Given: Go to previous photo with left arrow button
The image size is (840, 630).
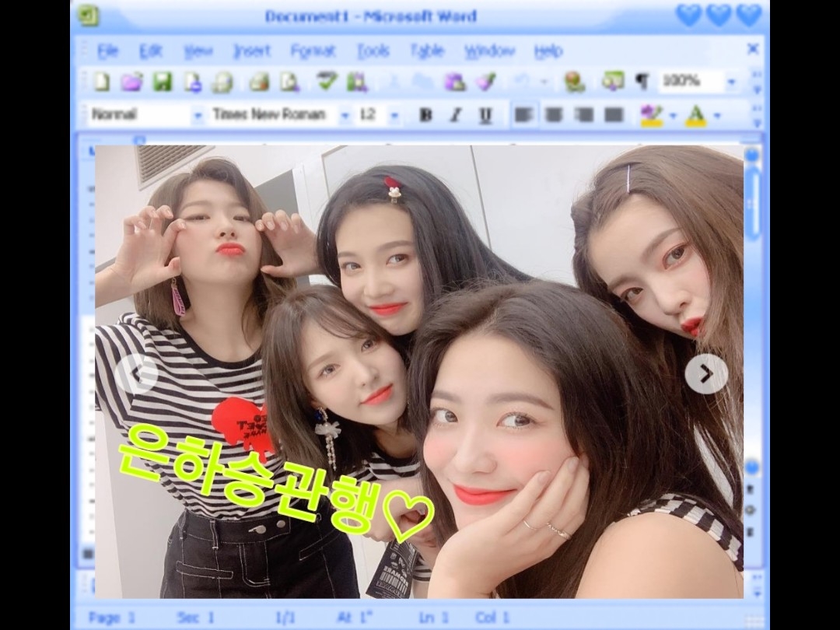Looking at the screenshot, I should [136, 374].
